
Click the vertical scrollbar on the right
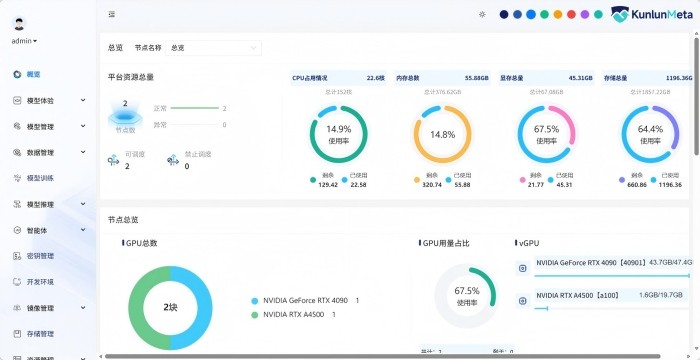click(x=697, y=96)
